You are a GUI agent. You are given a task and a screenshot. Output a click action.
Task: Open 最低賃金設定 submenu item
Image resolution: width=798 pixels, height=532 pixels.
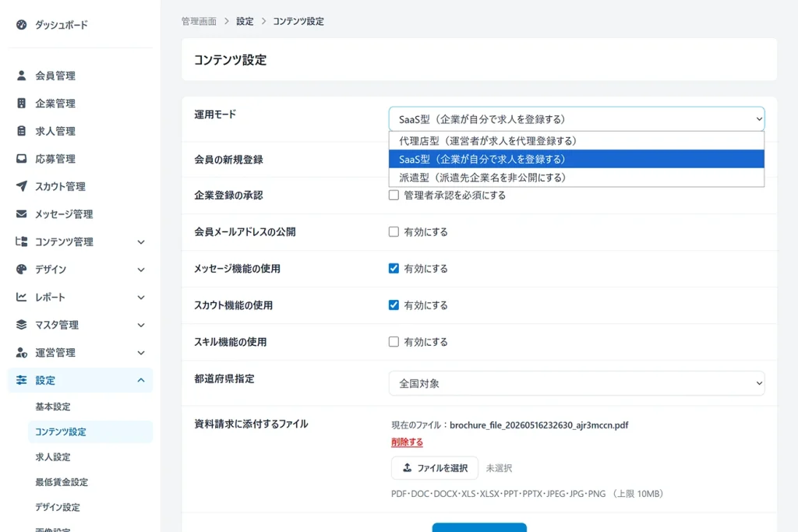click(62, 481)
